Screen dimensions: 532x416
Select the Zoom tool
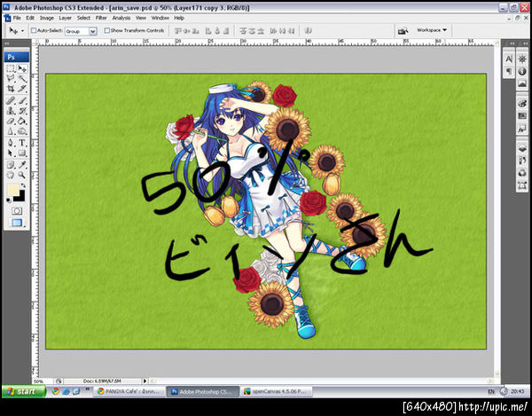pyautogui.click(x=22, y=175)
